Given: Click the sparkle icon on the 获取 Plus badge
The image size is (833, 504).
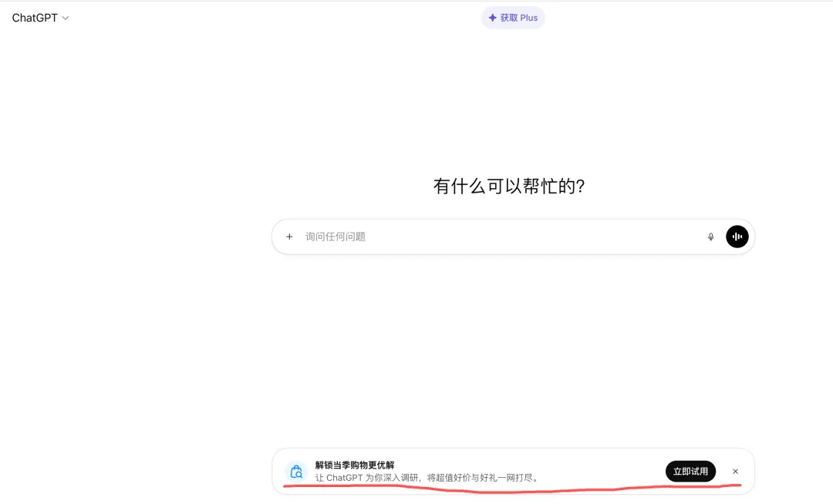Looking at the screenshot, I should tap(492, 17).
